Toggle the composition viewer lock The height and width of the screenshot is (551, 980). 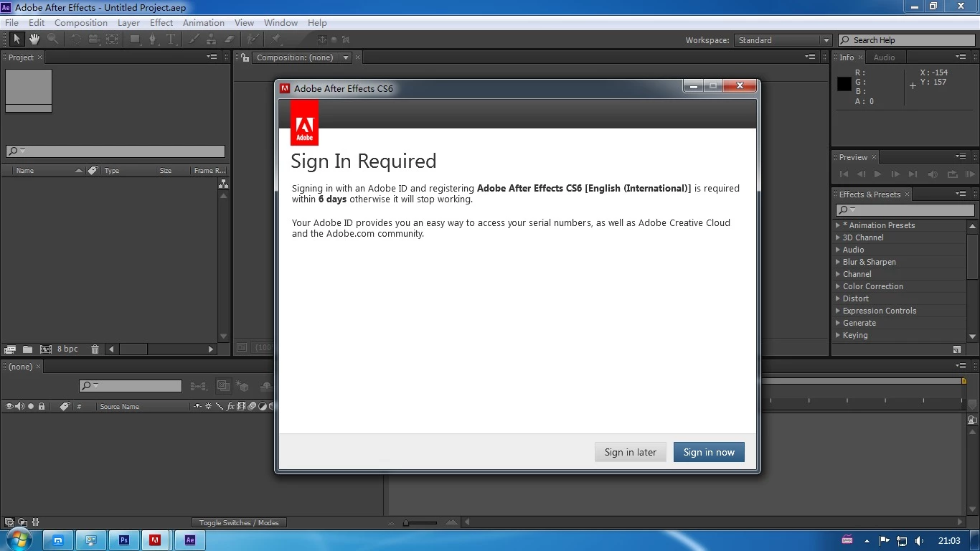pos(245,57)
